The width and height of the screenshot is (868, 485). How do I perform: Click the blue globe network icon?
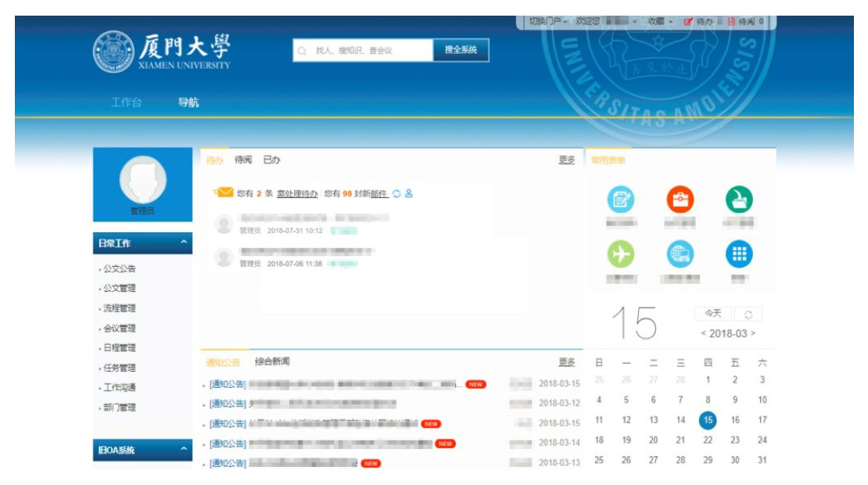coord(680,254)
